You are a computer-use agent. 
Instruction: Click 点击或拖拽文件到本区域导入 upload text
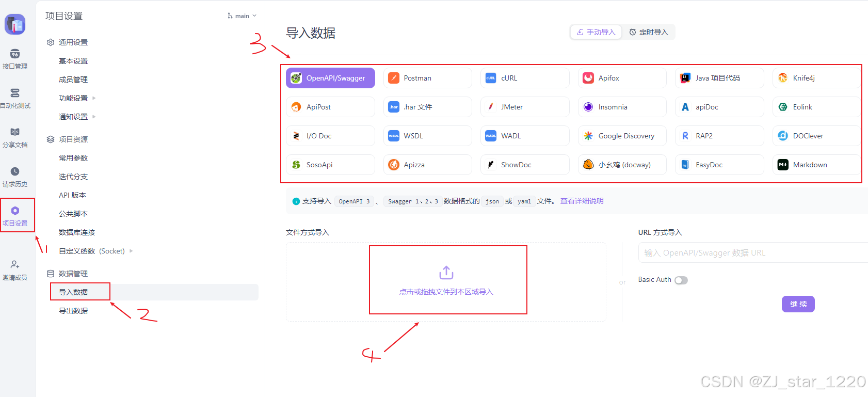(x=446, y=292)
